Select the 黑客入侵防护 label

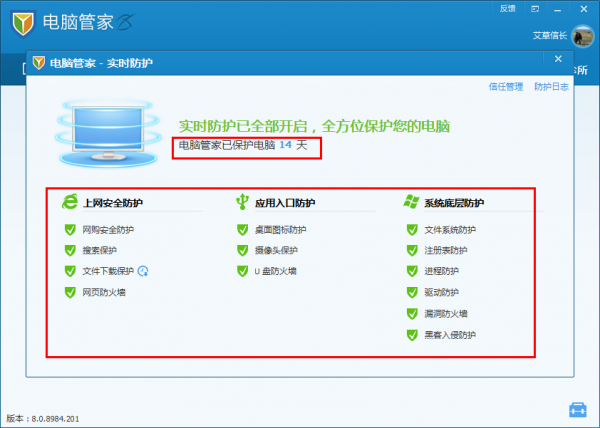point(450,335)
